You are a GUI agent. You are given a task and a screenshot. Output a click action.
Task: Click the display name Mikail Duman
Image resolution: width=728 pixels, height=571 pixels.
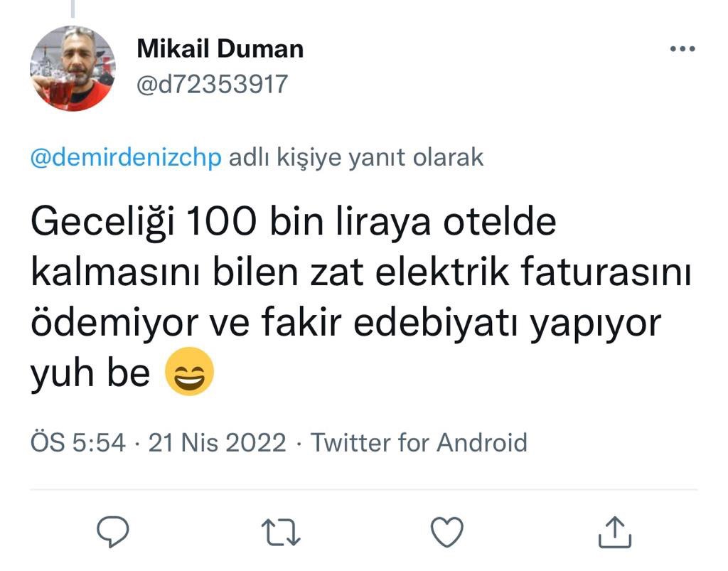coord(220,49)
